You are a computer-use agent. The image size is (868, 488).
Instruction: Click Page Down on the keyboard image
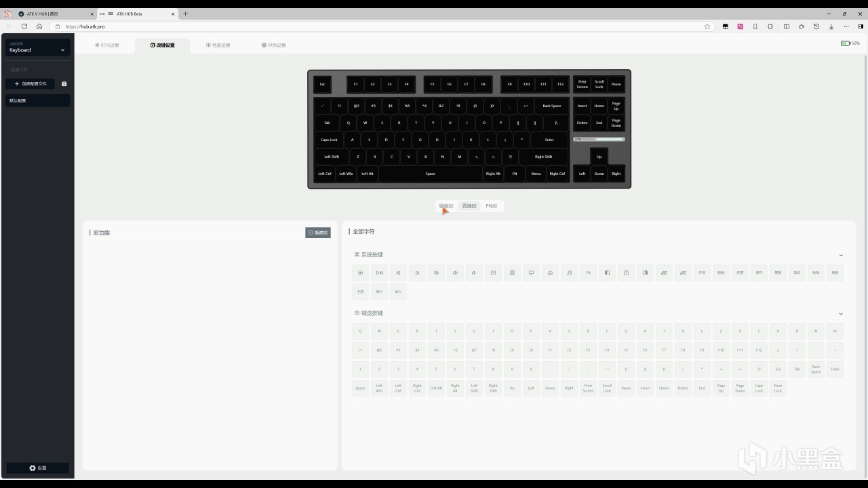click(616, 123)
